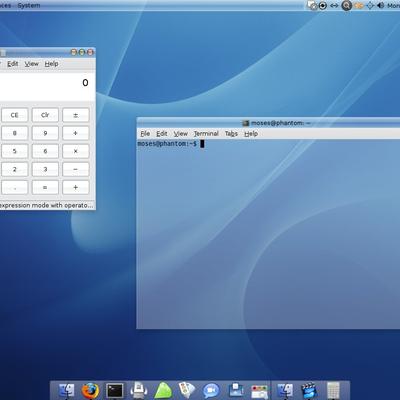400x400 pixels.
Task: Click the minus − calculator key
Action: click(76, 169)
